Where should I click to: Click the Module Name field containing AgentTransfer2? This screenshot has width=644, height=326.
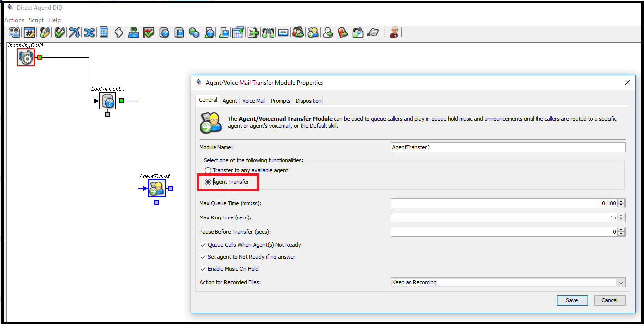508,147
